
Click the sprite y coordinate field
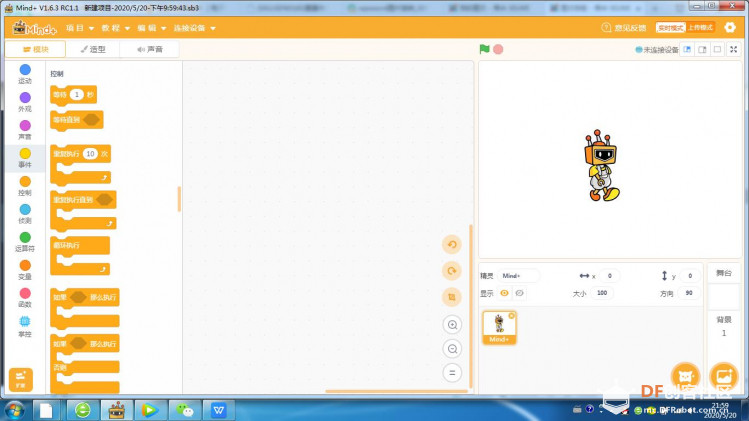[x=690, y=276]
